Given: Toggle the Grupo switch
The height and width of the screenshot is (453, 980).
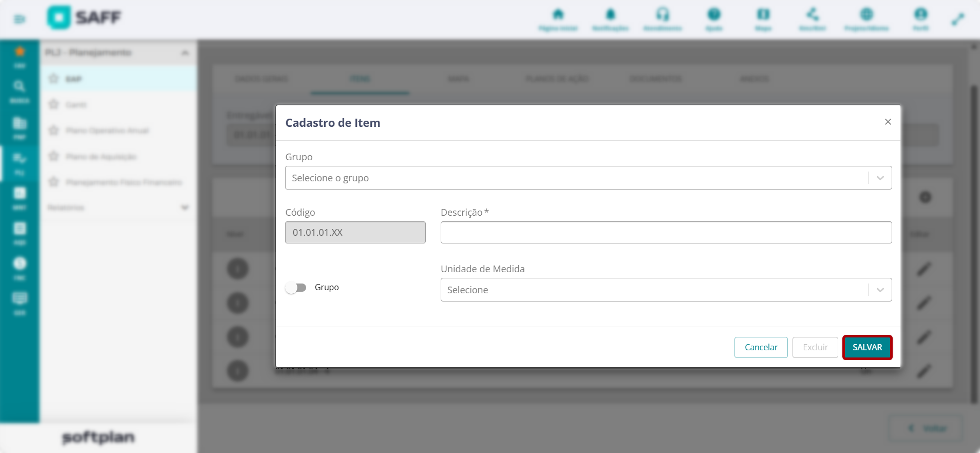Looking at the screenshot, I should point(296,288).
